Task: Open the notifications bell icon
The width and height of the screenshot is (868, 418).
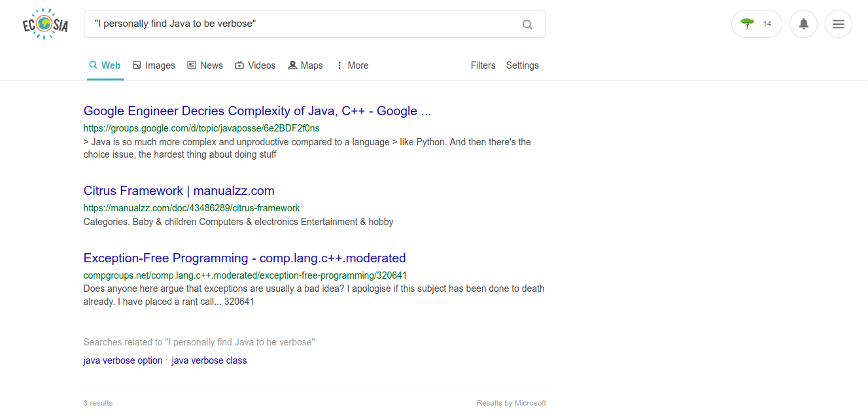Action: pyautogui.click(x=803, y=24)
